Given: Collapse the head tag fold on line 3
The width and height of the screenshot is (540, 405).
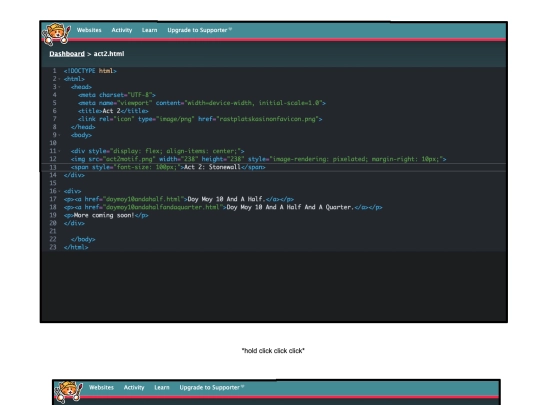Looking at the screenshot, I should pos(59,87).
